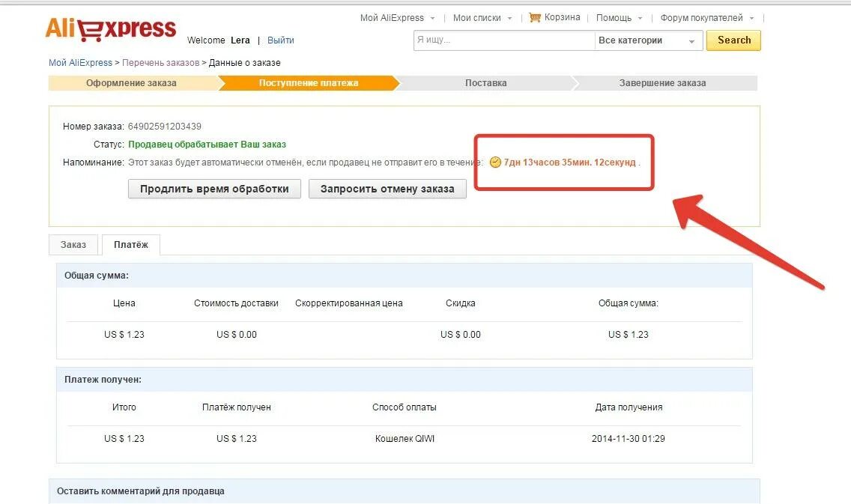This screenshot has height=504, width=851.
Task: Open Мои списки top menu
Action: 476,18
